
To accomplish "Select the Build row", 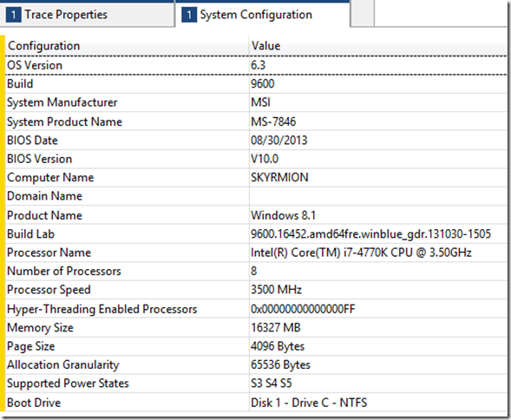I will pos(256,84).
